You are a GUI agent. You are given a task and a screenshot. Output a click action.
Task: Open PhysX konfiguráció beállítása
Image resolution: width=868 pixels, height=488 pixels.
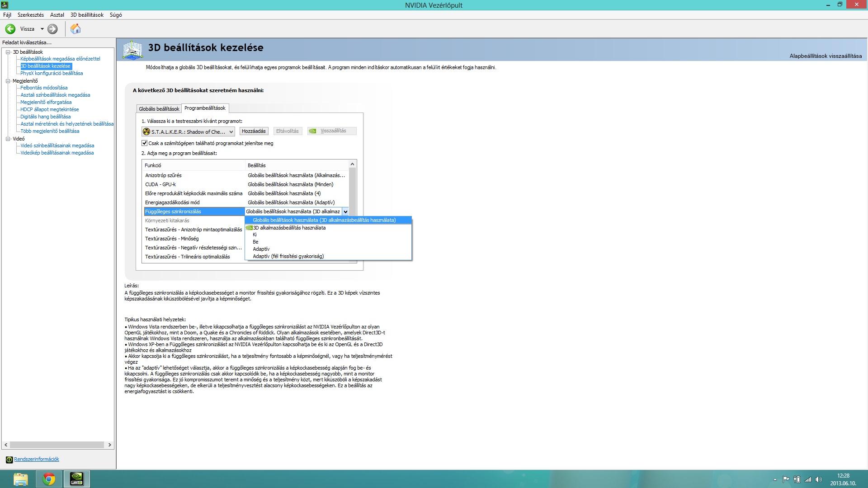pos(52,73)
